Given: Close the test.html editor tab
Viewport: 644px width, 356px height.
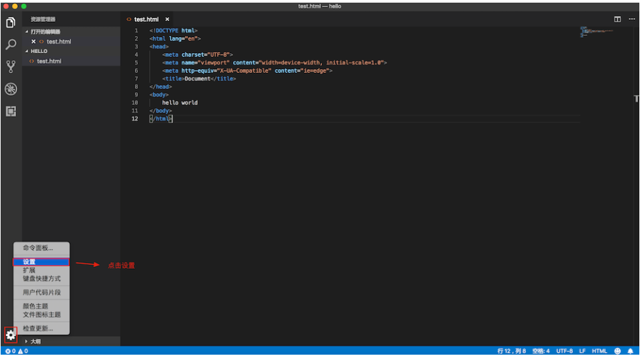Looking at the screenshot, I should 167,19.
